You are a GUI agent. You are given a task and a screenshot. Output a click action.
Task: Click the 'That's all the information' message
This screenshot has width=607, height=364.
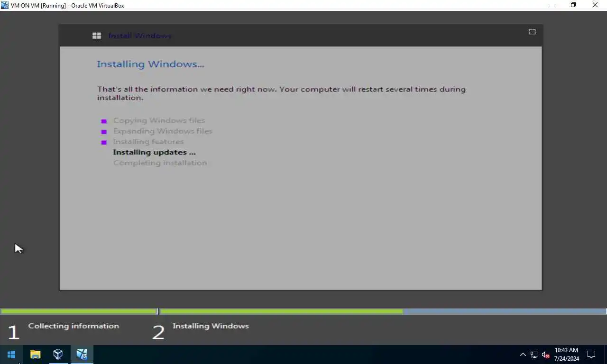coord(281,93)
